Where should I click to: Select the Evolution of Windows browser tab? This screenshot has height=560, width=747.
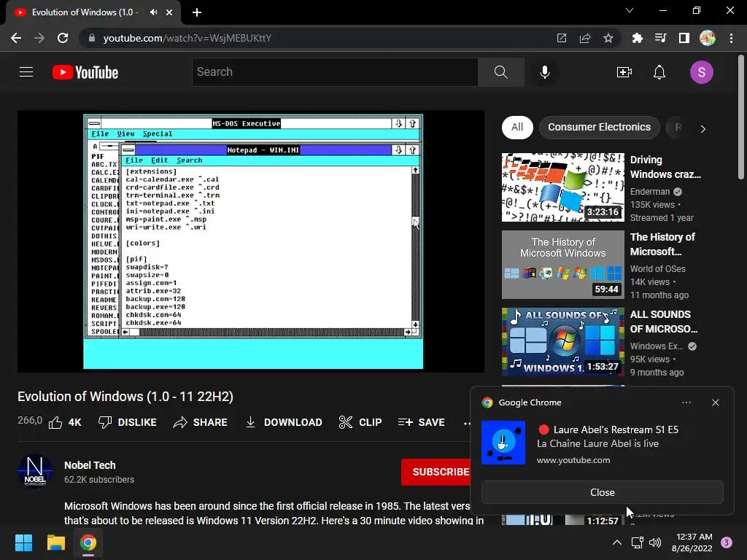click(x=93, y=12)
